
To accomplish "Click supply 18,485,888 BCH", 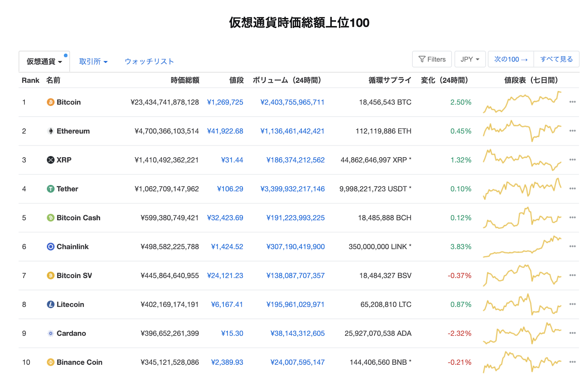I will [385, 218].
